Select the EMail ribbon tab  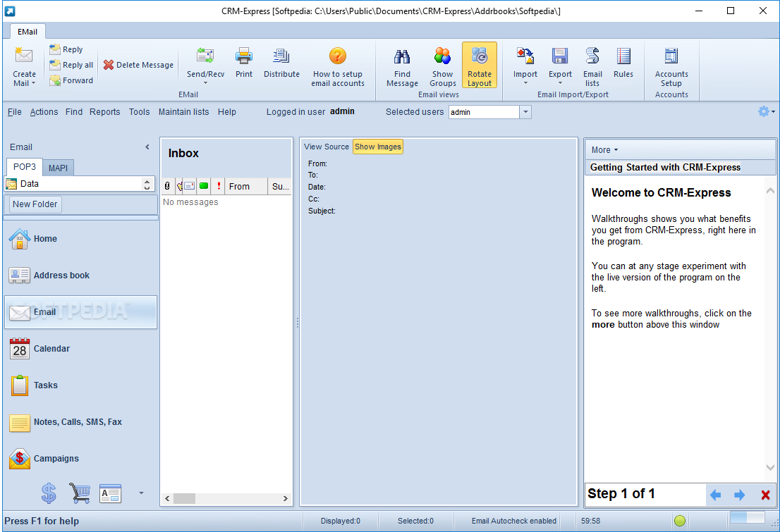28,31
